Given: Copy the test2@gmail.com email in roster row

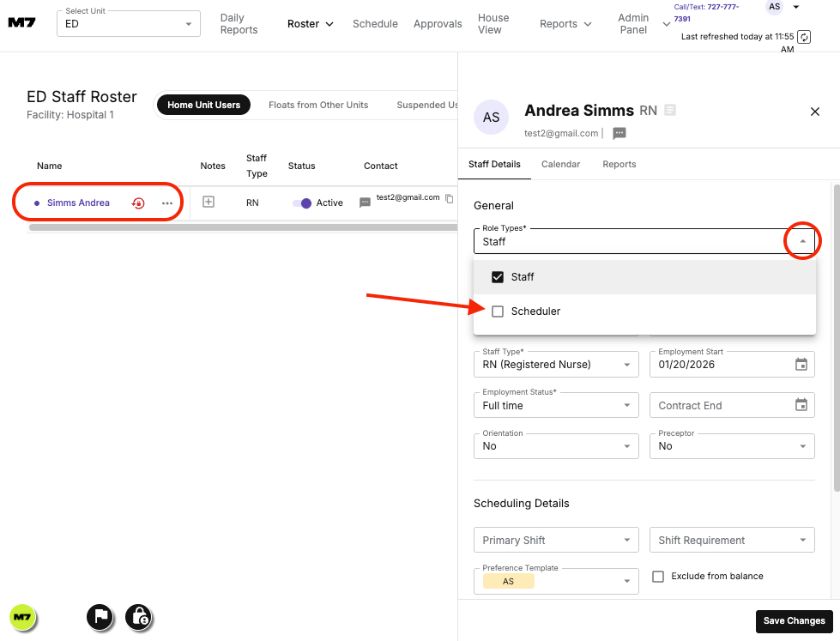Looking at the screenshot, I should coord(449,199).
